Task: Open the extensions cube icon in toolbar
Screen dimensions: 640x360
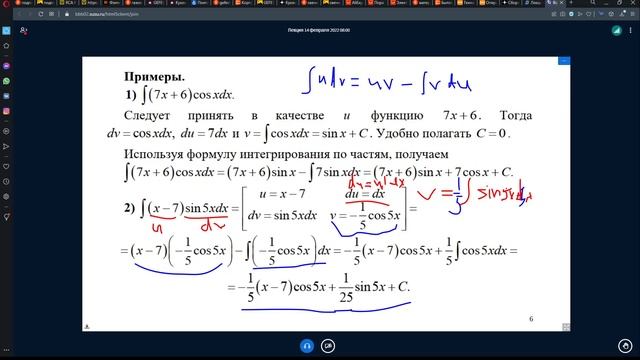Action: pyautogui.click(x=611, y=14)
